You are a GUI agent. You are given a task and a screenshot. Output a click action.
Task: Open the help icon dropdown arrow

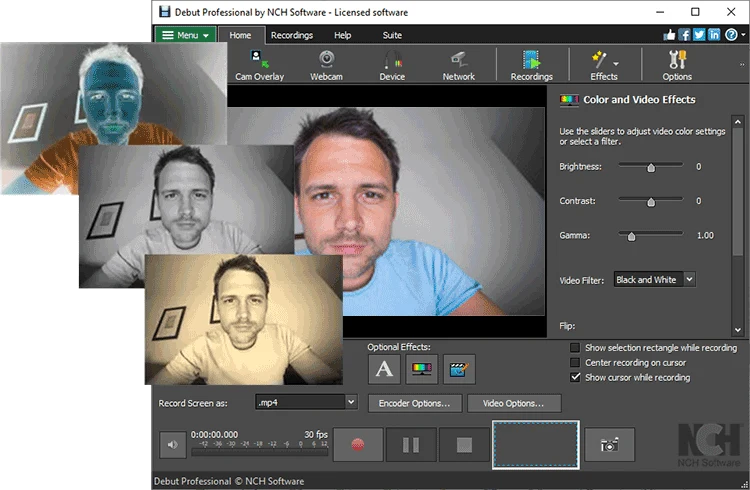tap(743, 35)
